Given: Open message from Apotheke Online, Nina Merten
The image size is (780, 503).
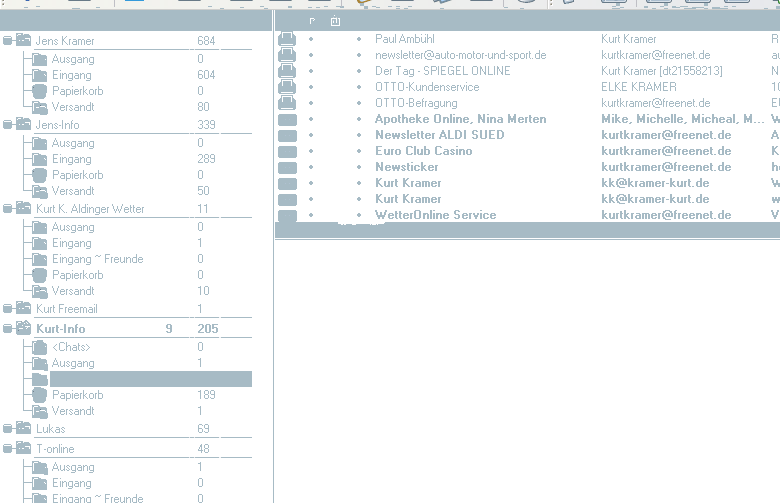Looking at the screenshot, I should 460,119.
